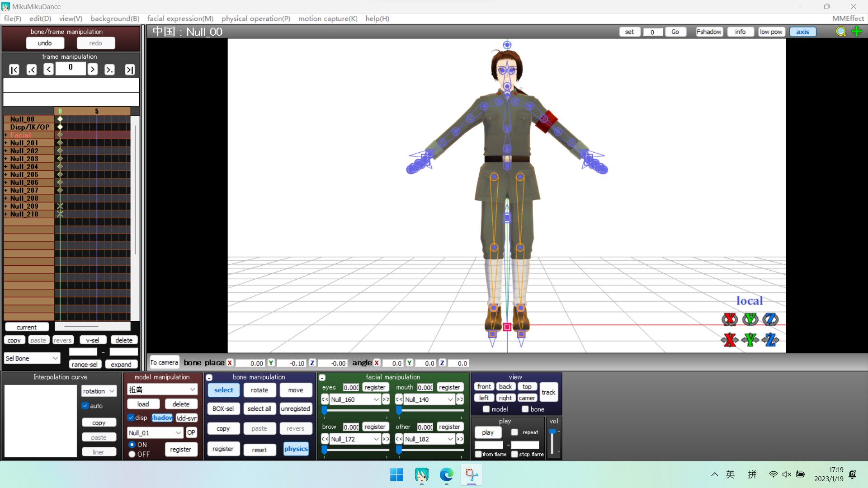Viewport: 868px width, 488px height.
Task: Open the Null_01 IK dropdown
Action: [155, 433]
